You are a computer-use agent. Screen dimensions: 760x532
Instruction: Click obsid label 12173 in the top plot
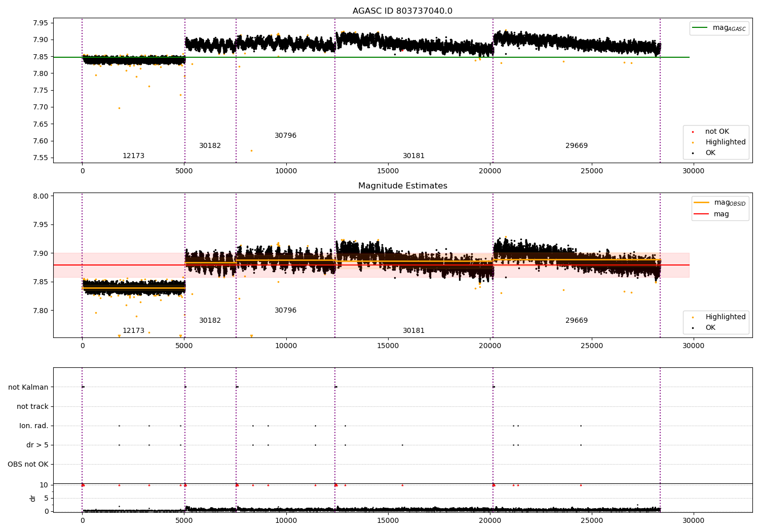(x=133, y=156)
